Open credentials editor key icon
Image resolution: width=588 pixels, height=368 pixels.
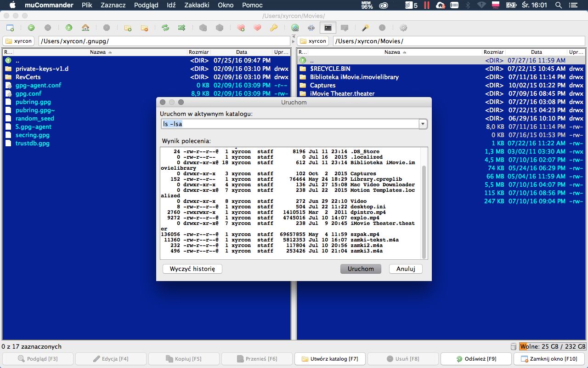pyautogui.click(x=274, y=28)
